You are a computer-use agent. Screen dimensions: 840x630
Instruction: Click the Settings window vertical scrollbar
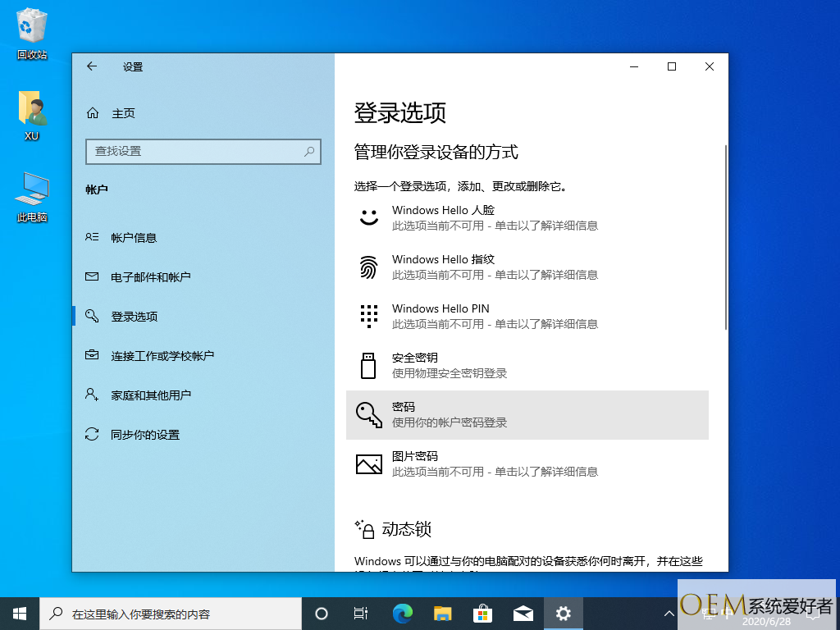[x=726, y=237]
